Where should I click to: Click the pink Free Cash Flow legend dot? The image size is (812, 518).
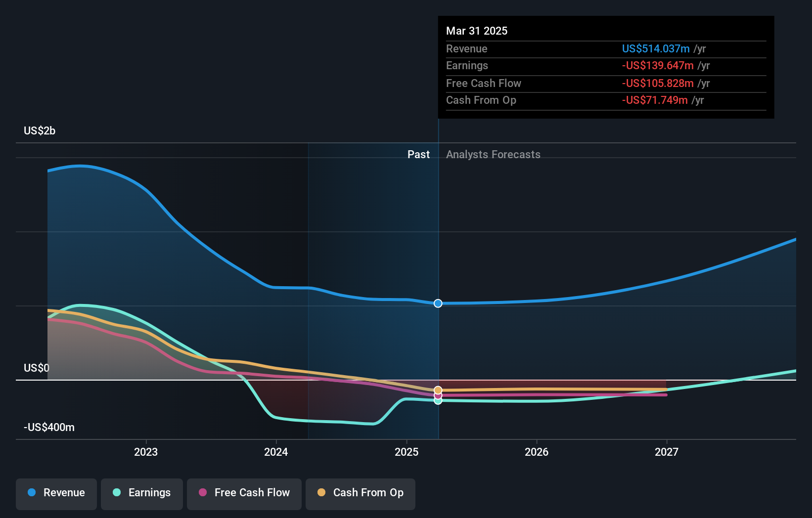202,493
